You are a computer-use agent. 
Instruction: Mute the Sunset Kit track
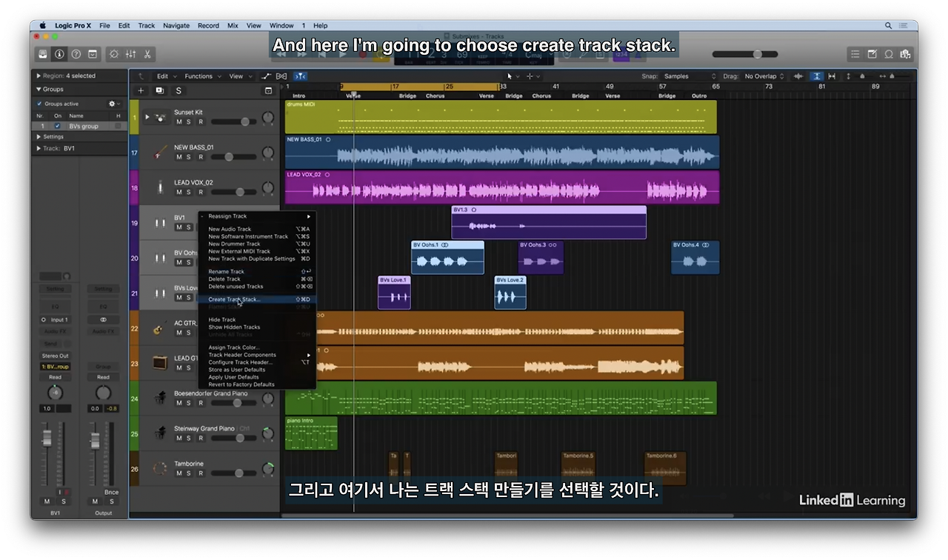pyautogui.click(x=178, y=121)
